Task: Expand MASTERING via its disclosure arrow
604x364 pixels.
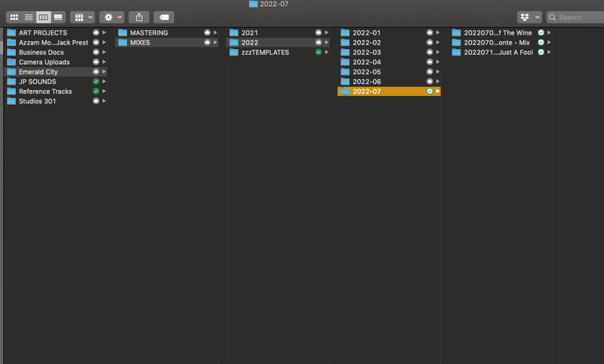Action: pos(215,32)
